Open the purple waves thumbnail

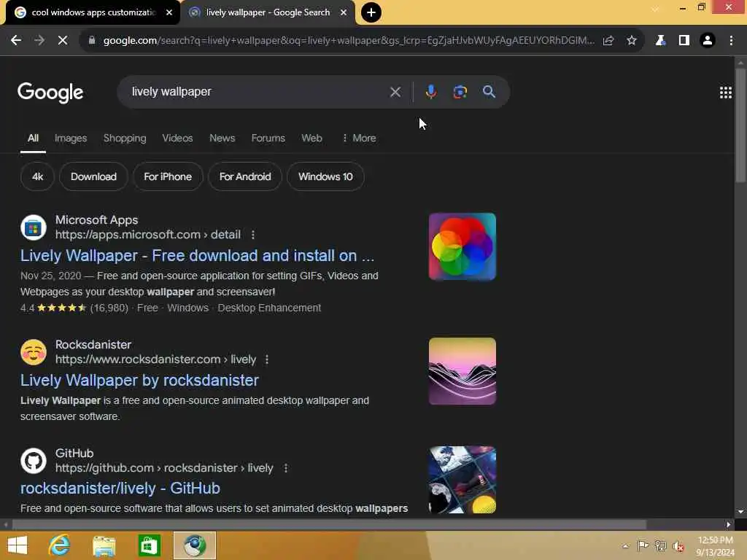pos(462,371)
